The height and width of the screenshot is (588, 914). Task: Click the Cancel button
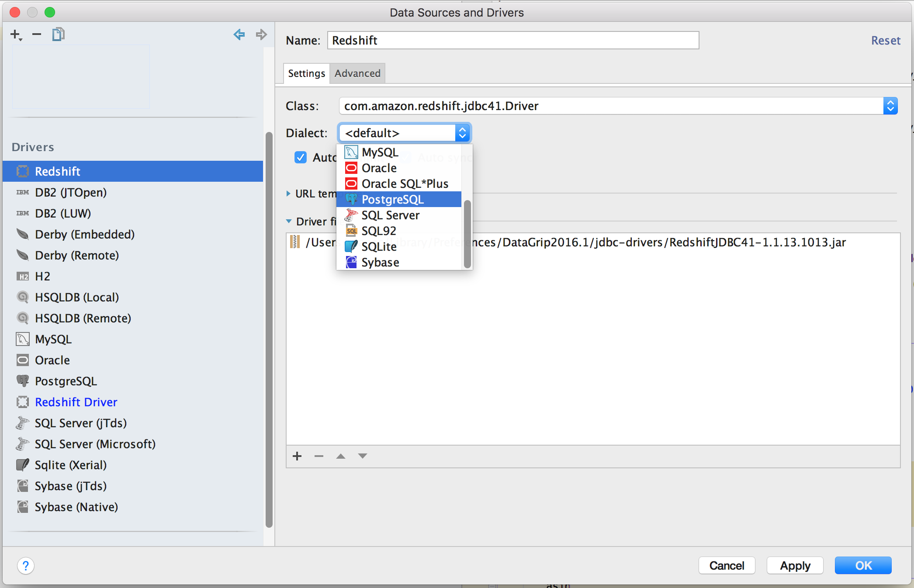click(727, 566)
